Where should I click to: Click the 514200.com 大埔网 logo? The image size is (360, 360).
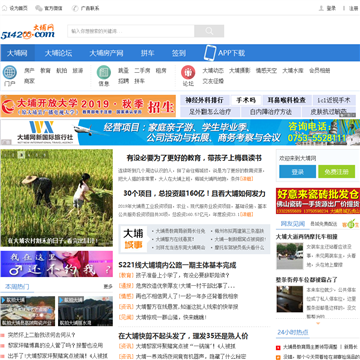pos(28,32)
